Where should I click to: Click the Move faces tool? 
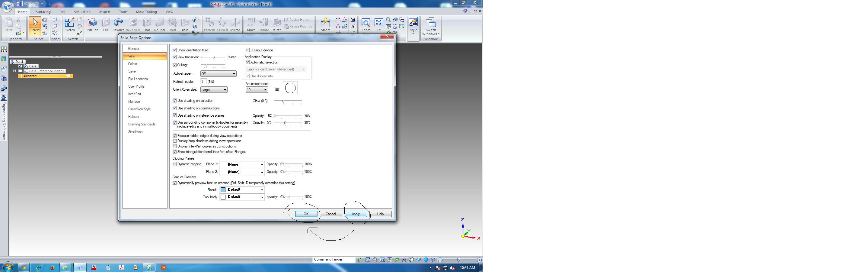click(251, 25)
